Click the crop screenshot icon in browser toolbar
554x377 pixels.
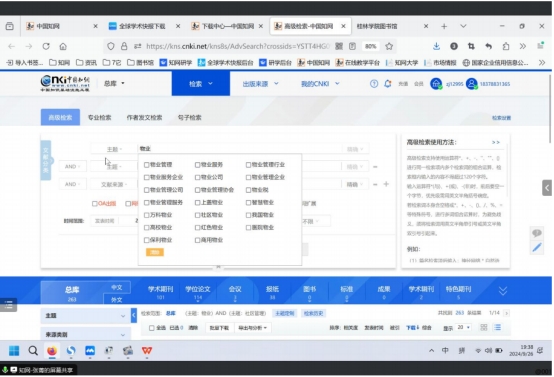point(471,46)
